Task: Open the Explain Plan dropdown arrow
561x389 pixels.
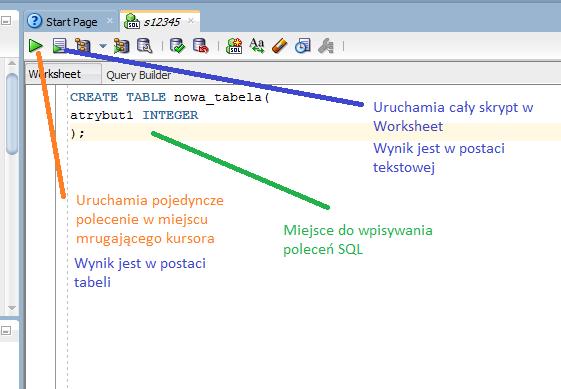Action: pos(103,46)
